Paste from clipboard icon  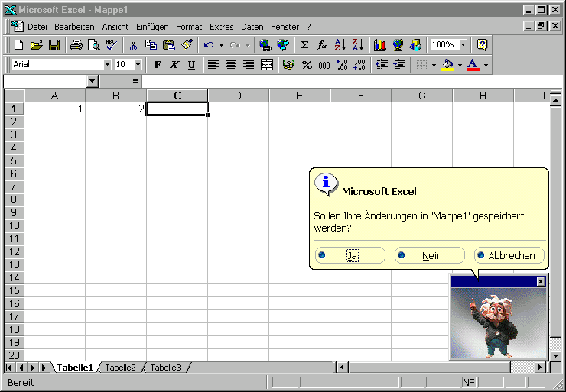point(168,45)
